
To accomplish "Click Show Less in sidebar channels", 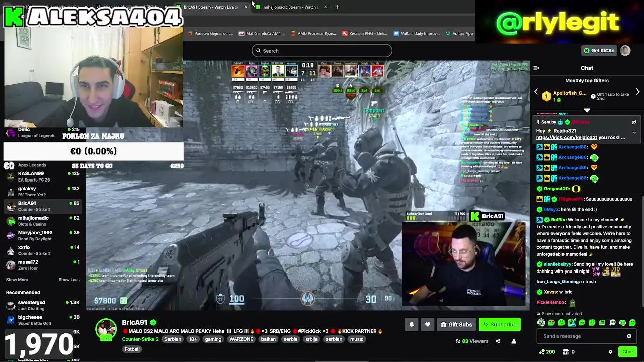I will click(x=69, y=280).
